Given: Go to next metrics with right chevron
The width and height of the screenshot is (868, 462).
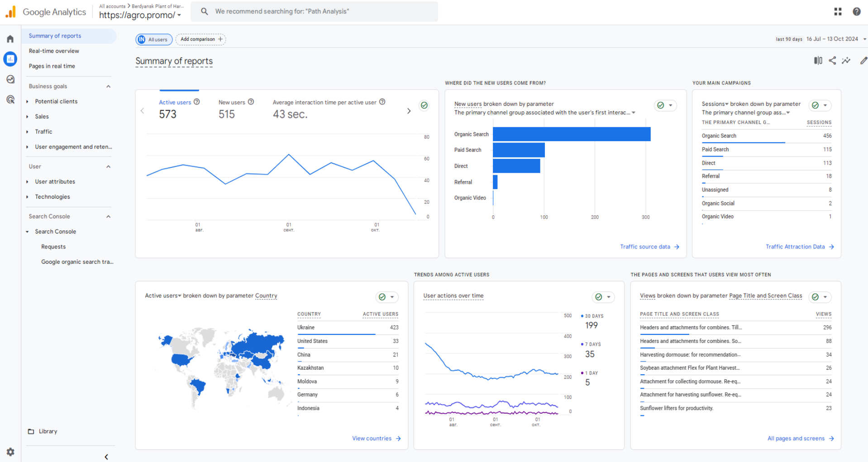Looking at the screenshot, I should [x=409, y=111].
